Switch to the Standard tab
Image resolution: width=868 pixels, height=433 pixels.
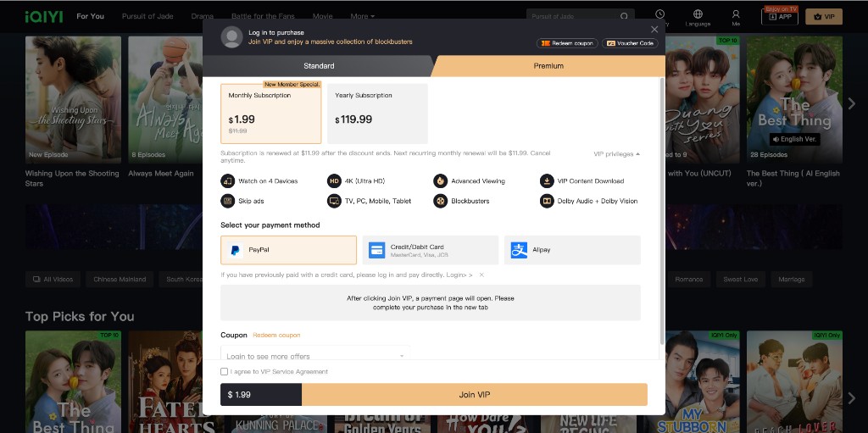point(319,66)
